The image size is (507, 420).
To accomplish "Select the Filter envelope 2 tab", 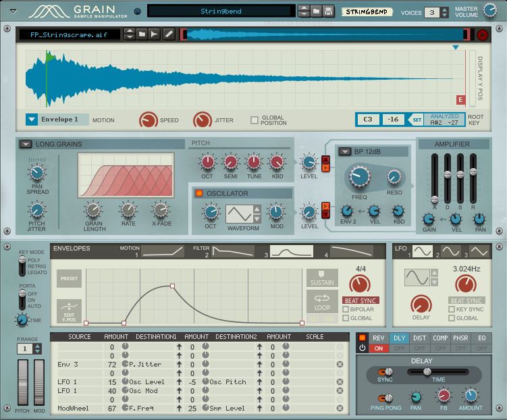I will pyautogui.click(x=234, y=251).
